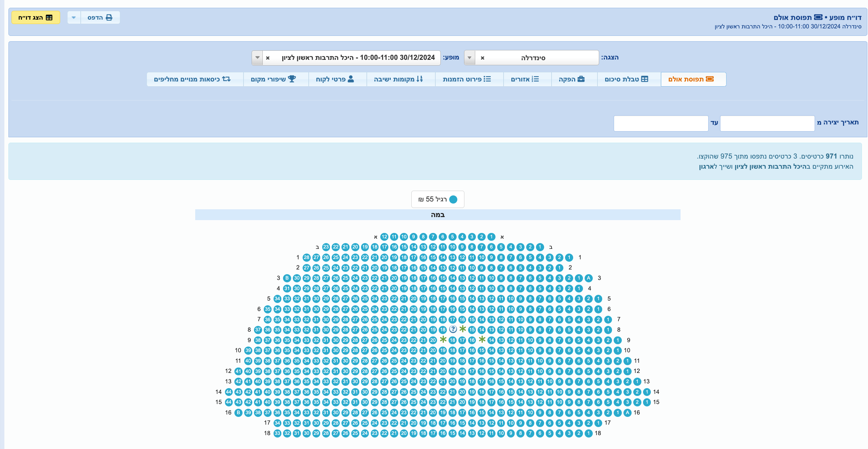Select seat A in row 3

(588, 278)
